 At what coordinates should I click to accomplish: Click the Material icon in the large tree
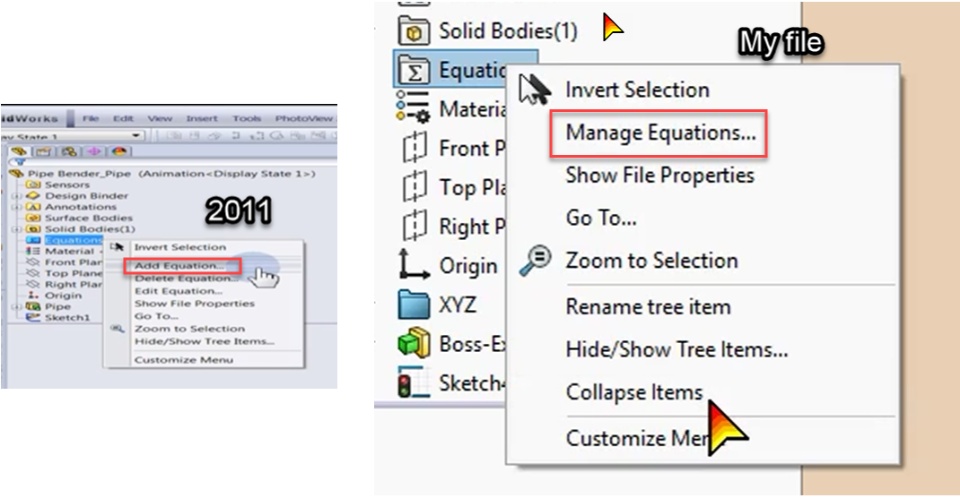412,108
